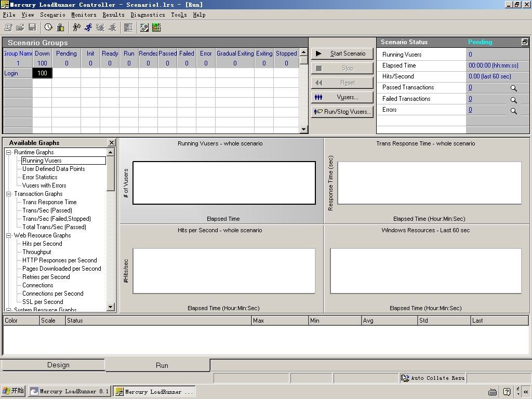532x399 pixels.
Task: Click the greyed toolbar icon before Collate
Action: (128, 28)
